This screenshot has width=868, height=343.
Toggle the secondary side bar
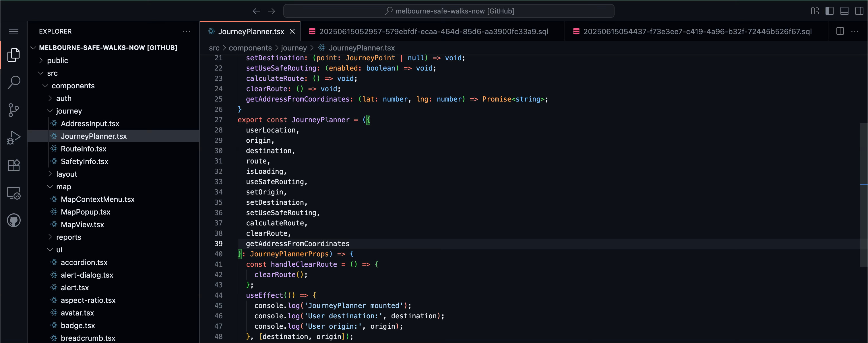pos(859,11)
